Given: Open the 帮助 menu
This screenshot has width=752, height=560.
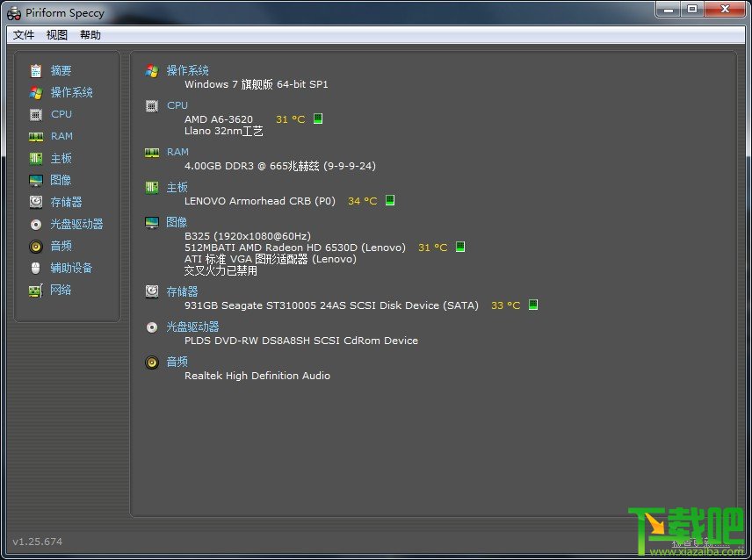Looking at the screenshot, I should click(x=90, y=35).
